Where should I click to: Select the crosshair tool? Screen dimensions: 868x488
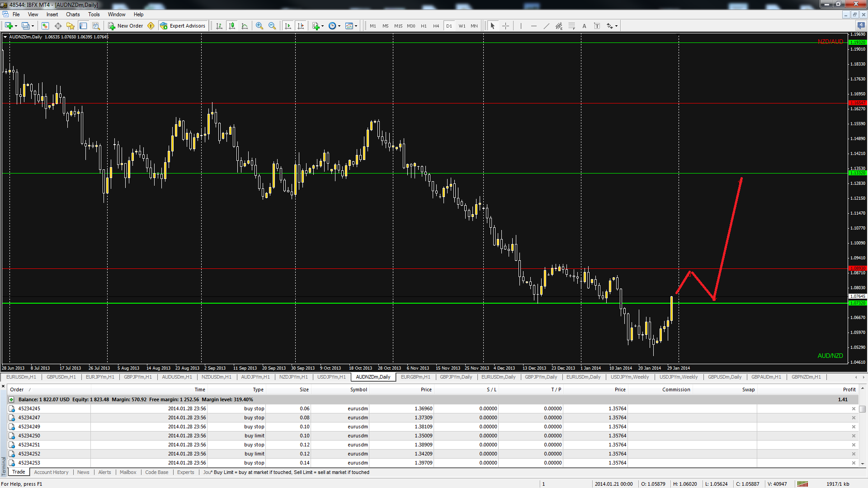click(x=505, y=26)
